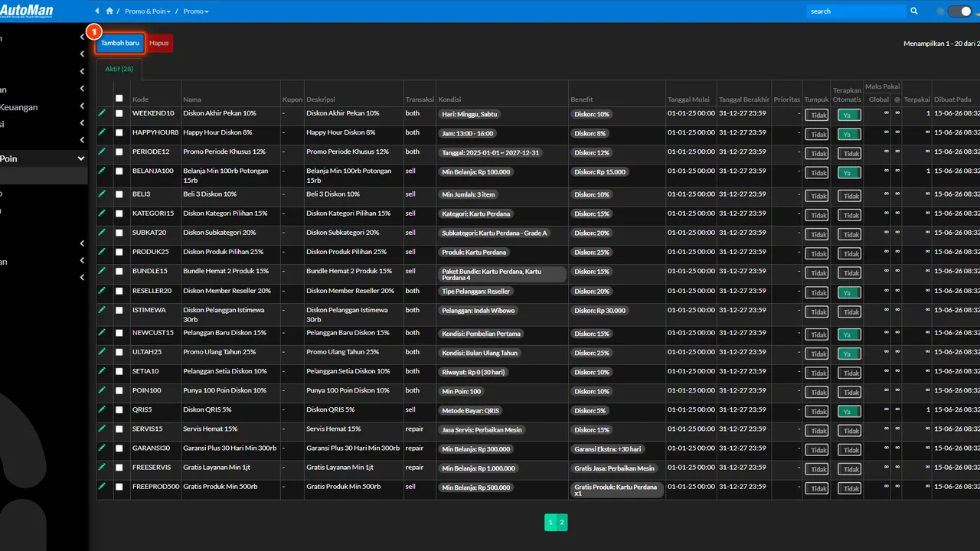
Task: Expand the Keuangan sidebar chevron
Action: click(82, 107)
